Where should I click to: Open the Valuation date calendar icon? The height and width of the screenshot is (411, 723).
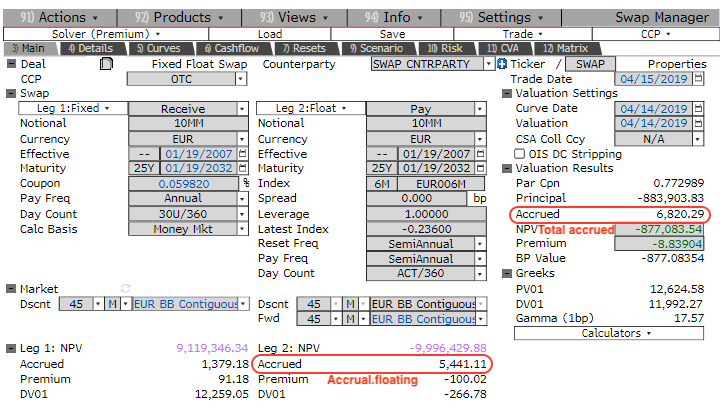(697, 124)
